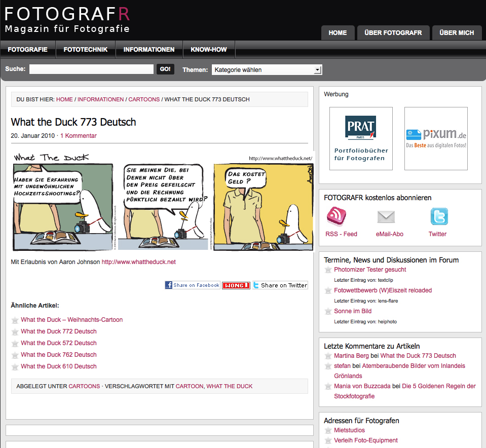This screenshot has width=486, height=448.
Task: Click the Twitter bird icon
Action: (x=439, y=216)
